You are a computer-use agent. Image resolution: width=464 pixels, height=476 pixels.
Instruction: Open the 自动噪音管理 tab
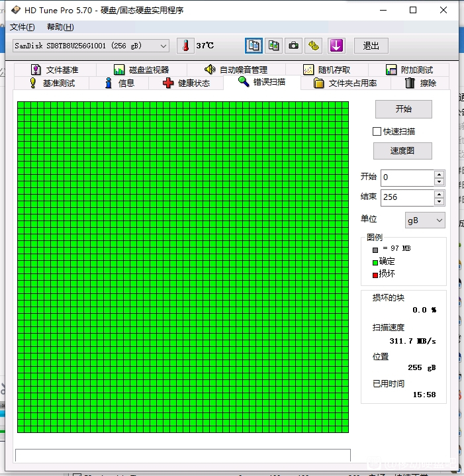(236, 70)
